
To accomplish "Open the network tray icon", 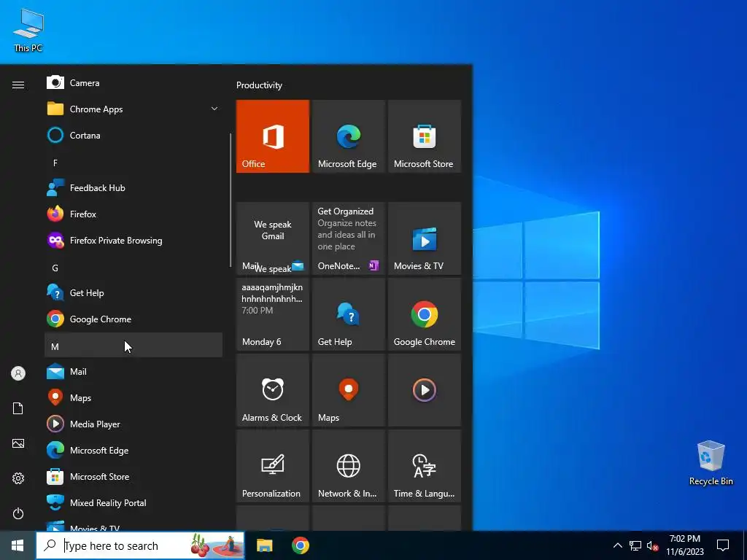I will [x=635, y=545].
